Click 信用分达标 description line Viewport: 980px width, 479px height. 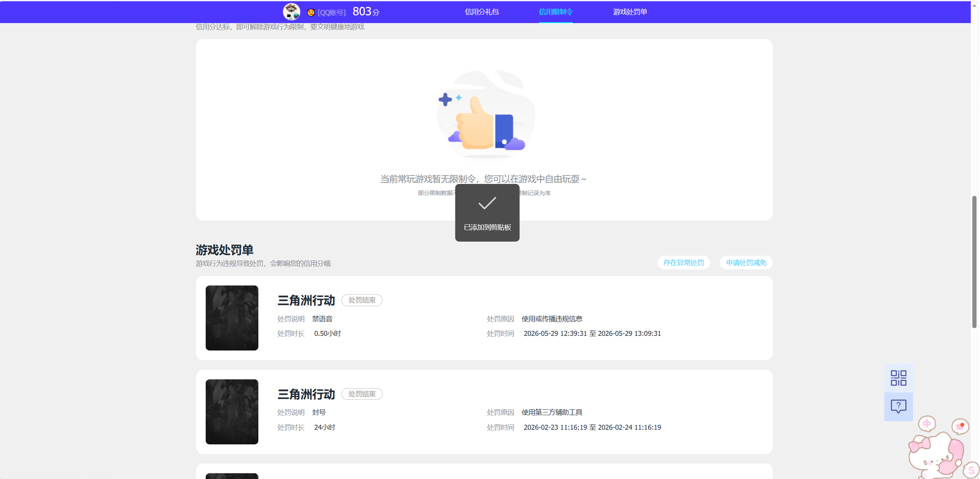pos(280,27)
